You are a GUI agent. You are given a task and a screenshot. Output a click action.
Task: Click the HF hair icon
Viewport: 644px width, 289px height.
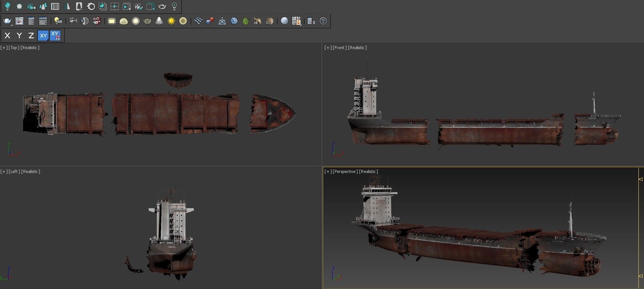pyautogui.click(x=257, y=21)
